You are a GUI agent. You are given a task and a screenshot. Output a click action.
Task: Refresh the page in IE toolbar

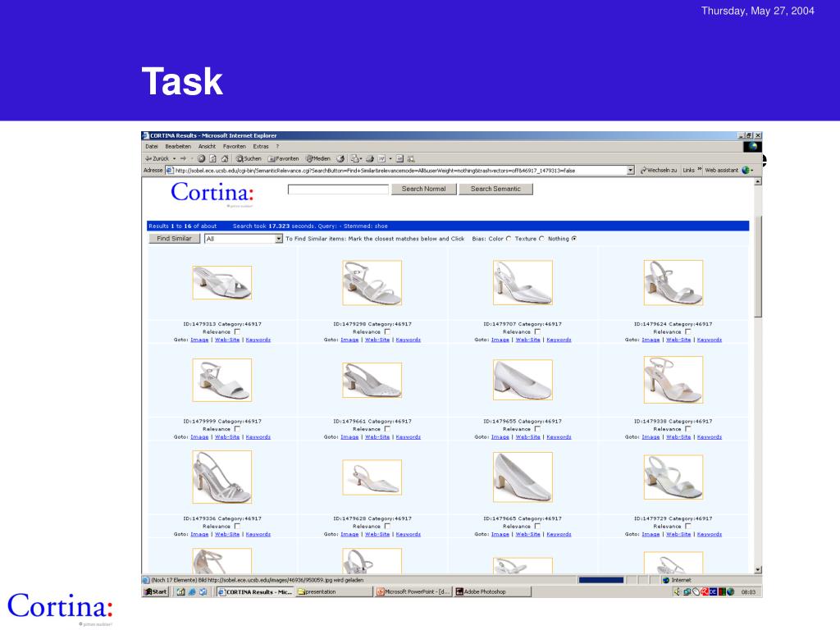point(212,158)
